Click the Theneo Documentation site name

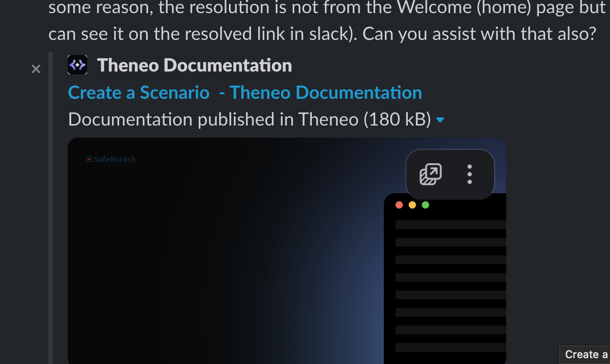(x=194, y=65)
